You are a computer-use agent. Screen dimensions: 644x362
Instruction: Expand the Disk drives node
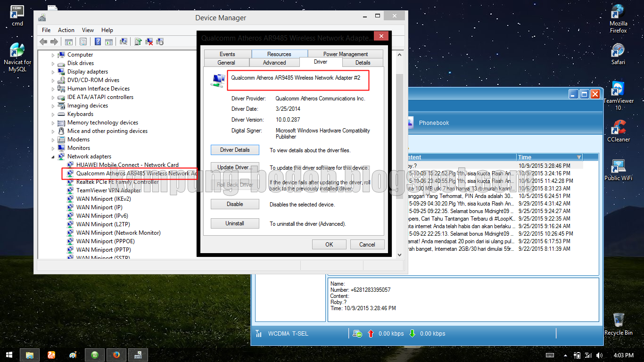[x=53, y=64]
